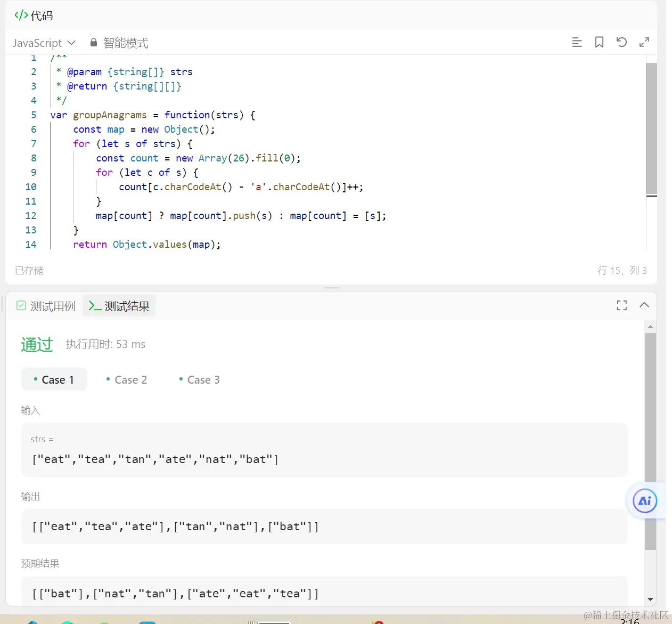Collapse the test result panel with chevron
Image resolution: width=672 pixels, height=624 pixels.
[644, 305]
